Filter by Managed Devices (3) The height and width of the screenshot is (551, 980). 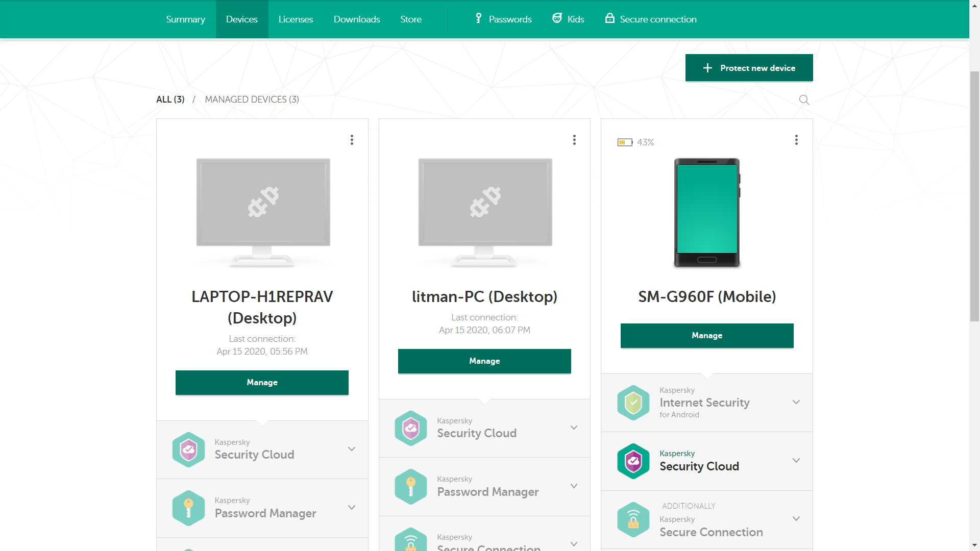[x=252, y=99]
